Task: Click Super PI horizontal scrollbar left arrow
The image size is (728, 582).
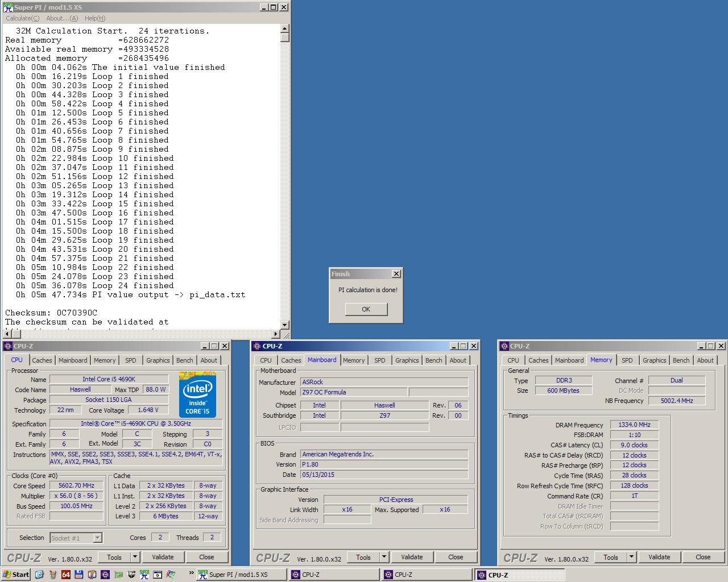Action: (x=7, y=334)
